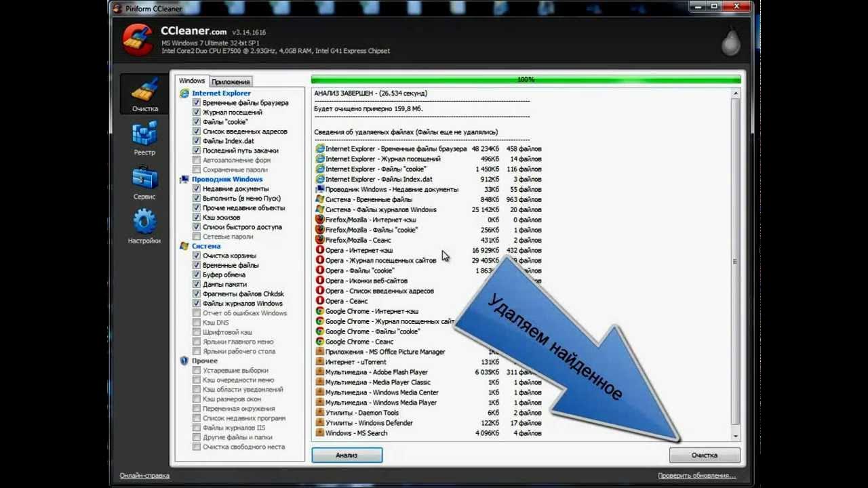The height and width of the screenshot is (488, 868).
Task: Click icon beside Windows - MS Search
Action: pyautogui.click(x=320, y=433)
